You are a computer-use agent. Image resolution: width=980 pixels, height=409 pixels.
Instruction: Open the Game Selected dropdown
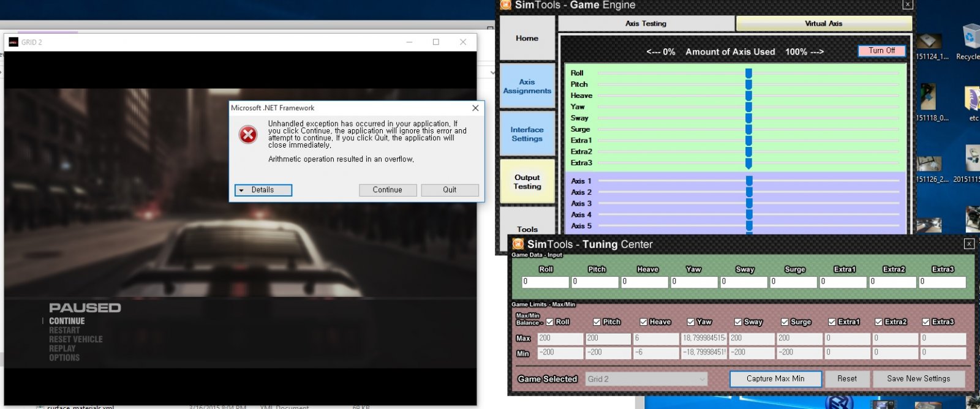tap(646, 379)
